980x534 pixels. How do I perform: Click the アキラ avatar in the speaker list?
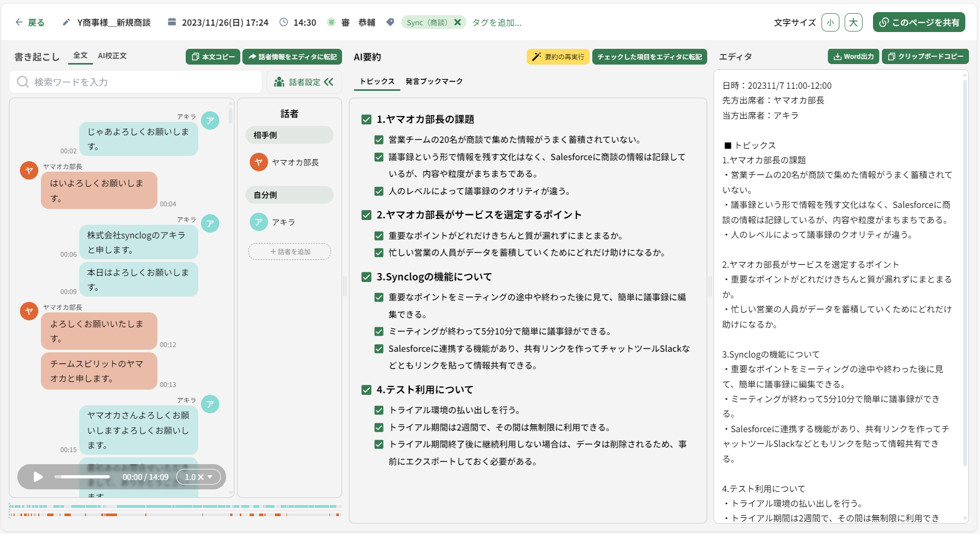(259, 222)
